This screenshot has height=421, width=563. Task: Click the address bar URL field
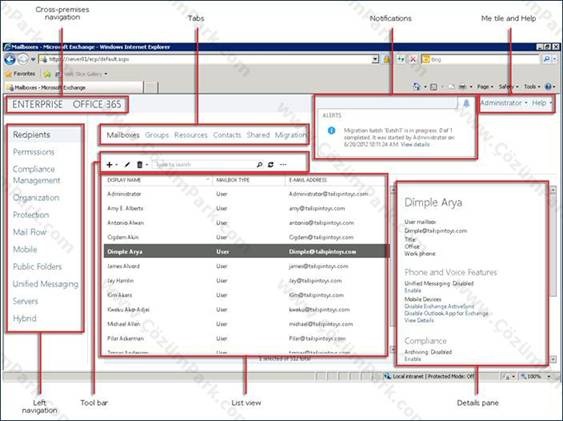point(206,59)
